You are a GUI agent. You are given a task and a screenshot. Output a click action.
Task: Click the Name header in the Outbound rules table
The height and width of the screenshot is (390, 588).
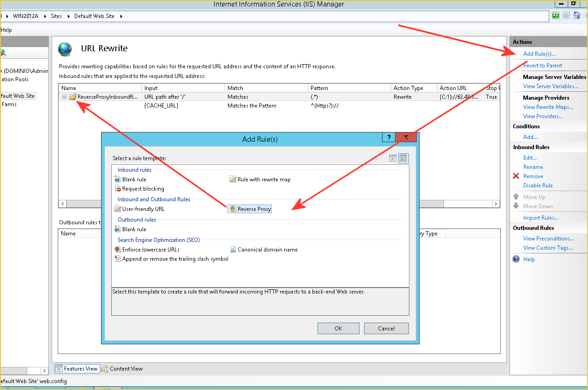click(68, 234)
